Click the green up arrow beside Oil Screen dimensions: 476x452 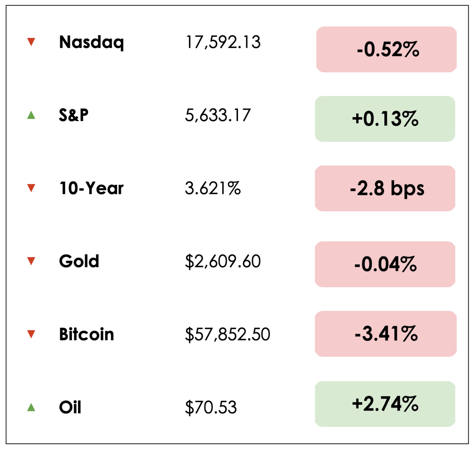[x=31, y=407]
